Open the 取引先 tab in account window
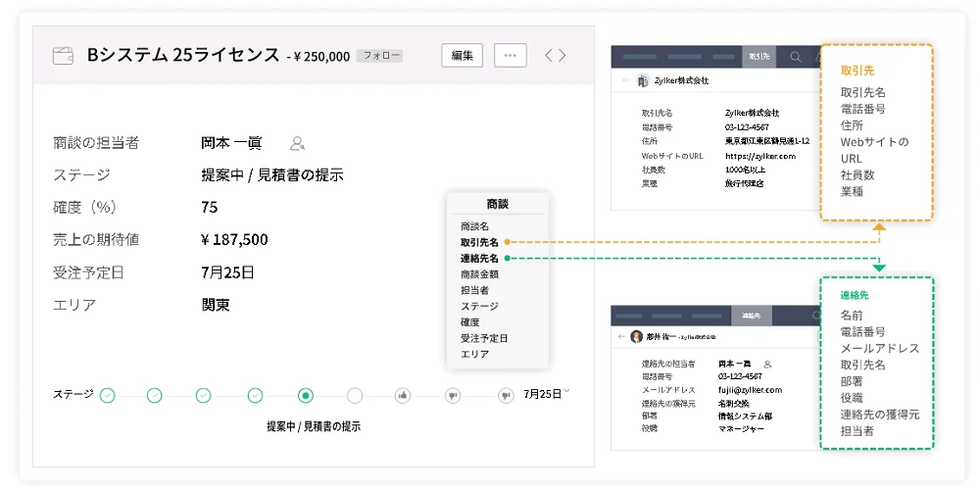Screen dimensions: 980x490 pos(759,56)
